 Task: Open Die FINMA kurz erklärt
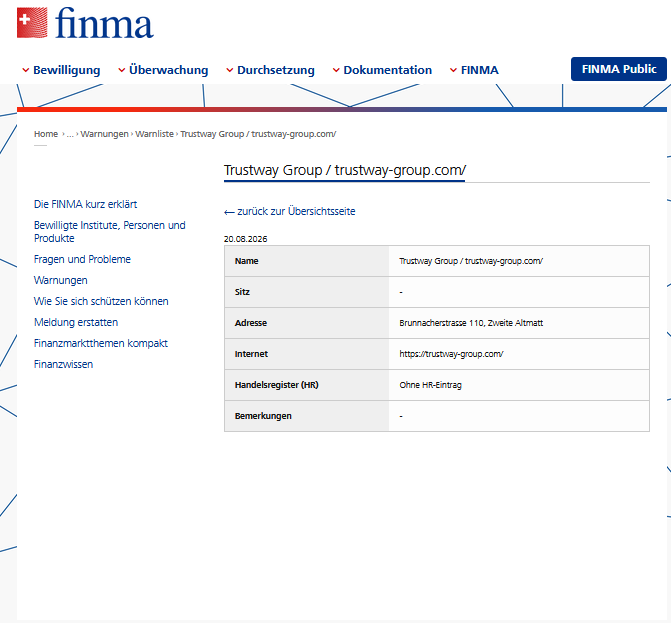coord(86,204)
